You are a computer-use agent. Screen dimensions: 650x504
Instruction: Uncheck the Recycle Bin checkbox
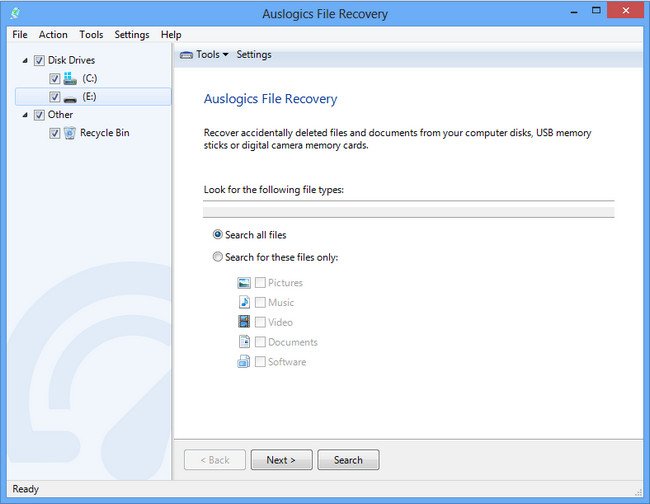point(54,133)
